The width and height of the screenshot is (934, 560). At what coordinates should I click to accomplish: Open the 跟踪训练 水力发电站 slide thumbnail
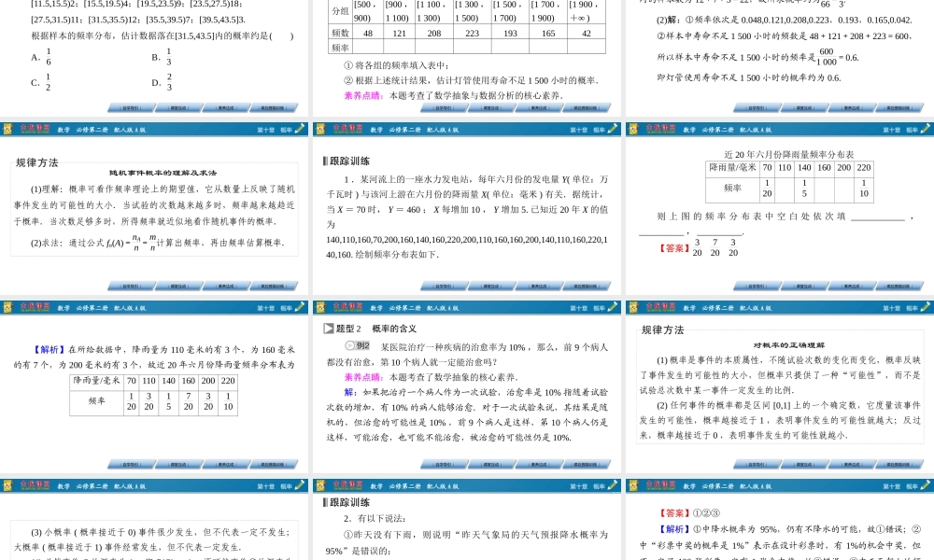(467, 208)
